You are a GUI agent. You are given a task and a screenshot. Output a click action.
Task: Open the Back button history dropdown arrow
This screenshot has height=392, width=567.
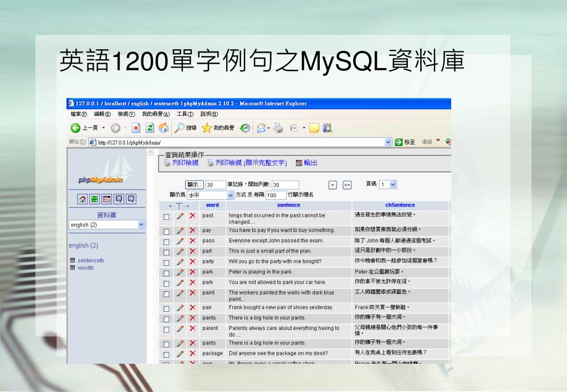pyautogui.click(x=104, y=128)
